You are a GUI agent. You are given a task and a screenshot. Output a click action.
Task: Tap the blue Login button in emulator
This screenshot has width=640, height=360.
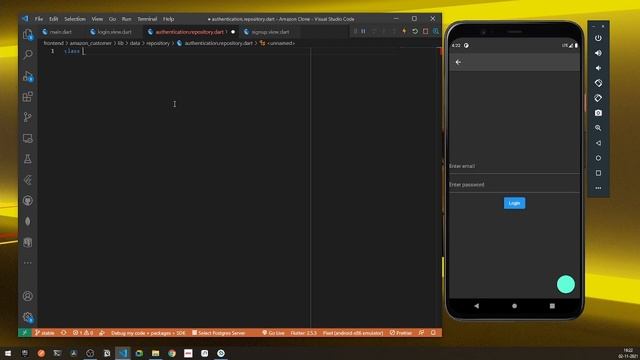click(514, 203)
